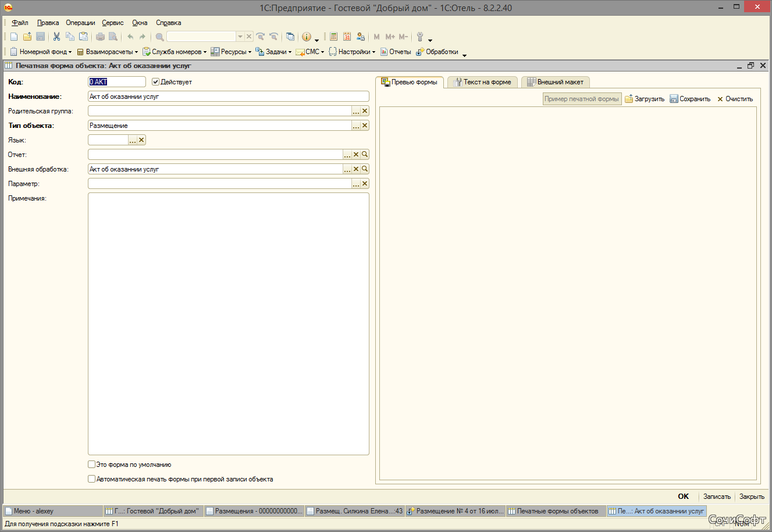This screenshot has width=772, height=532.
Task: Click into the Код input field
Action: [x=117, y=82]
